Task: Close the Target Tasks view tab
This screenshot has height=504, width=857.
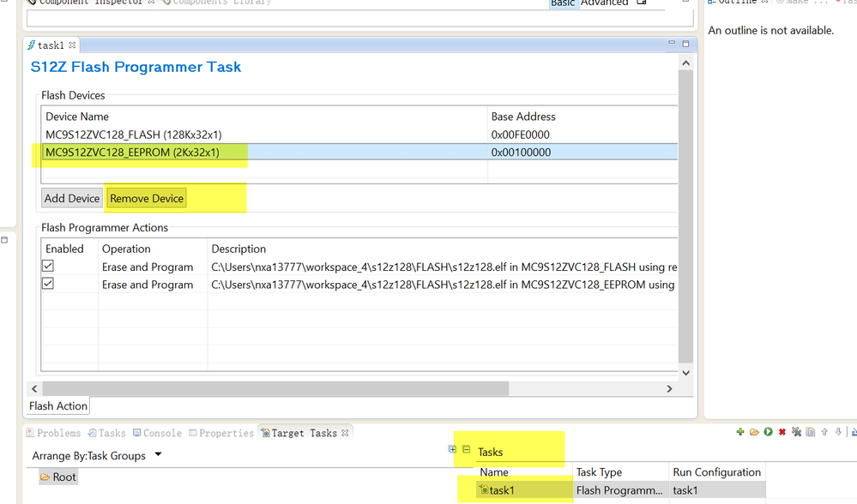Action: pyautogui.click(x=345, y=433)
